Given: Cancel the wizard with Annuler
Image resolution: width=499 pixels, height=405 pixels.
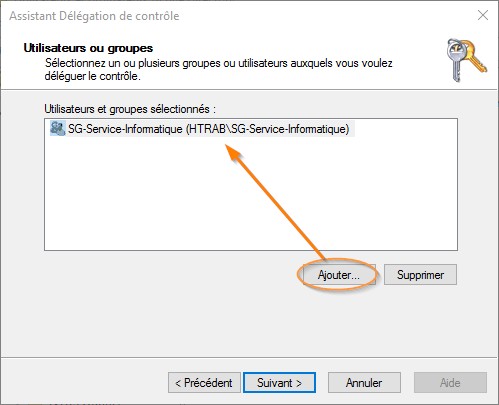Looking at the screenshot, I should pyautogui.click(x=364, y=383).
